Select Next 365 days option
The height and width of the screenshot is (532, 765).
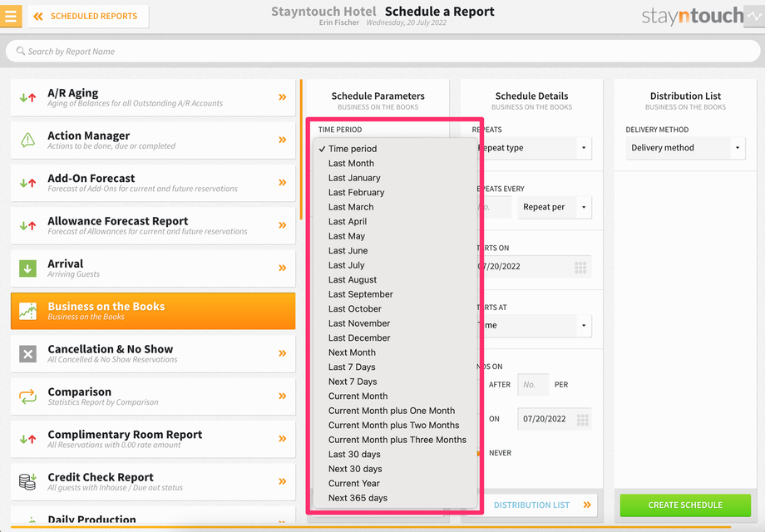coord(395,498)
